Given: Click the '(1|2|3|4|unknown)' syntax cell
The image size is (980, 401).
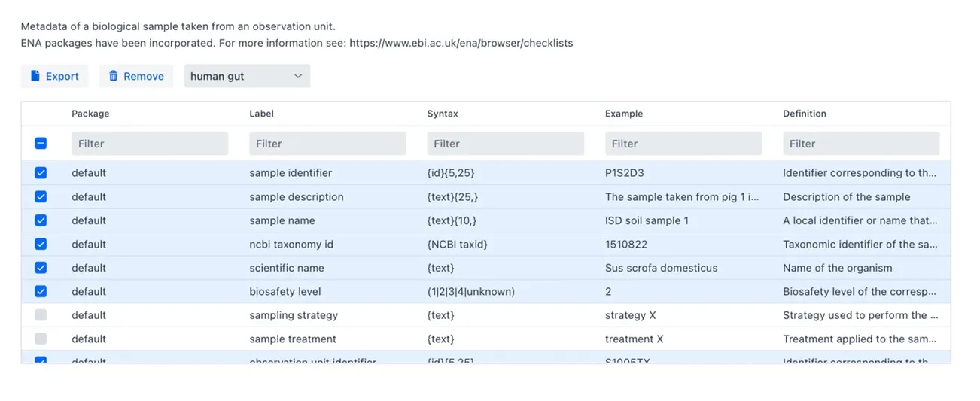Looking at the screenshot, I should pyautogui.click(x=471, y=291).
